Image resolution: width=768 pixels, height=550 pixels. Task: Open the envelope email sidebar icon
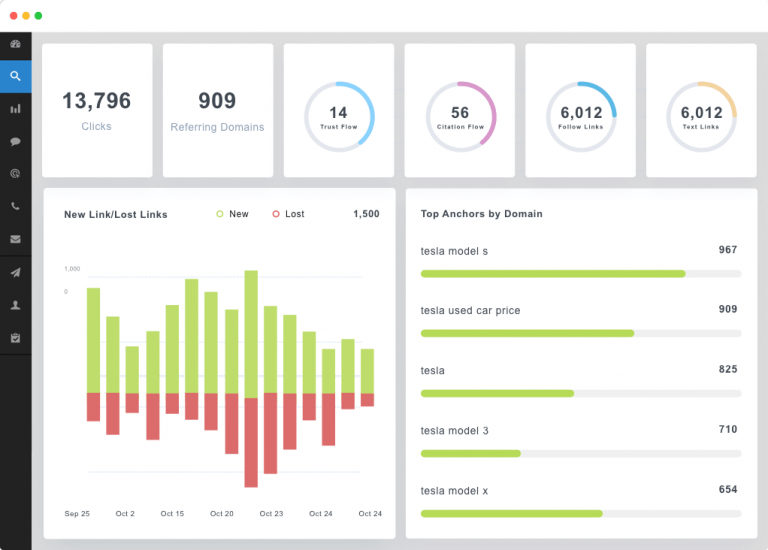[15, 239]
